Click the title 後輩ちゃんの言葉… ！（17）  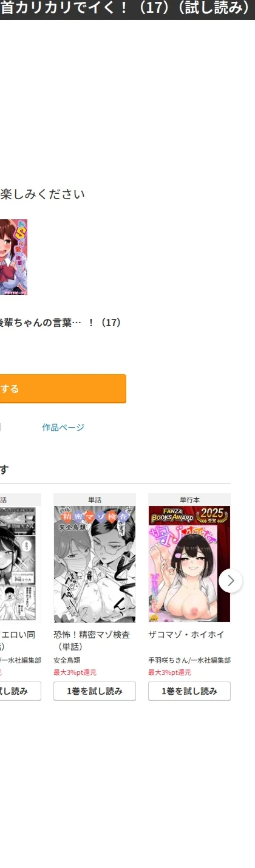pos(61,323)
